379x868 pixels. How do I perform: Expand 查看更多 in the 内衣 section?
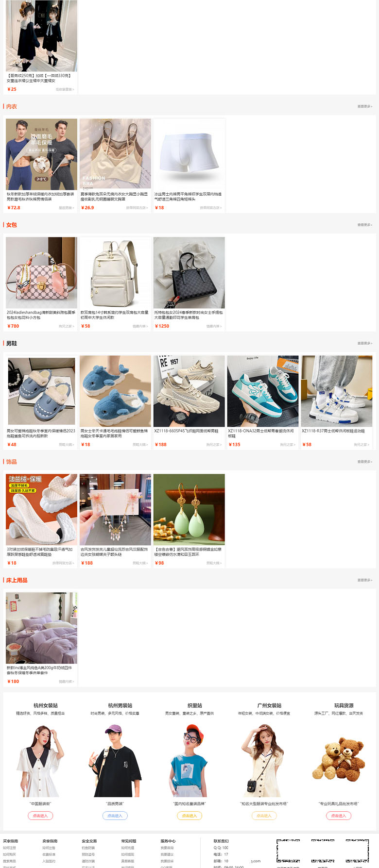click(x=365, y=106)
